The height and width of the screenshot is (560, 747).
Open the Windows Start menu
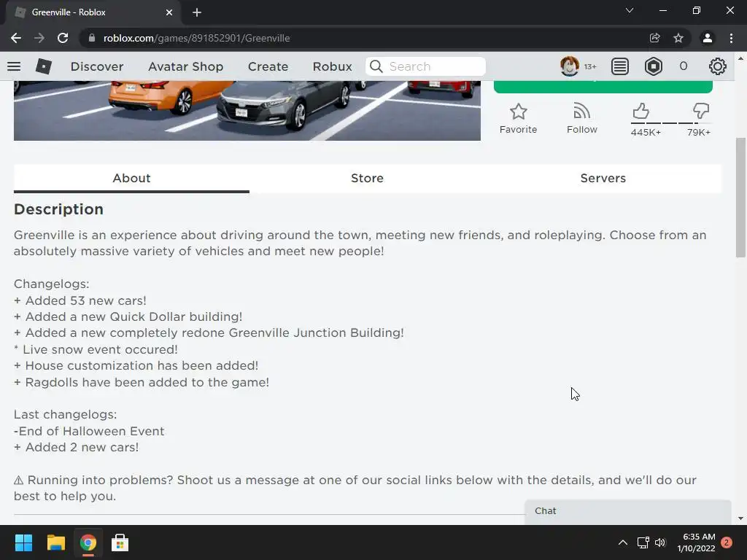(23, 542)
